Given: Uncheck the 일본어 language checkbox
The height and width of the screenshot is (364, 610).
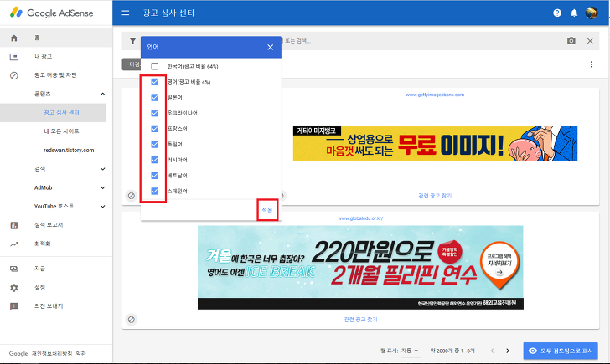Looking at the screenshot, I should pos(155,98).
